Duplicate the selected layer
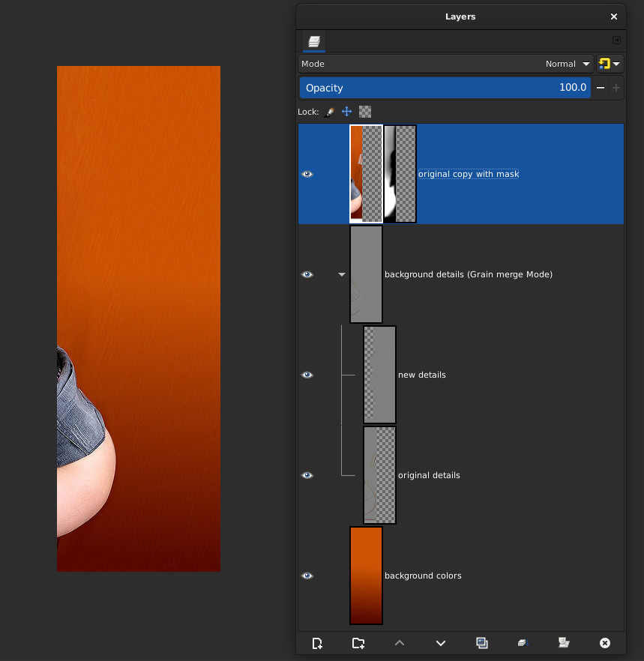The width and height of the screenshot is (644, 661). pyautogui.click(x=482, y=643)
